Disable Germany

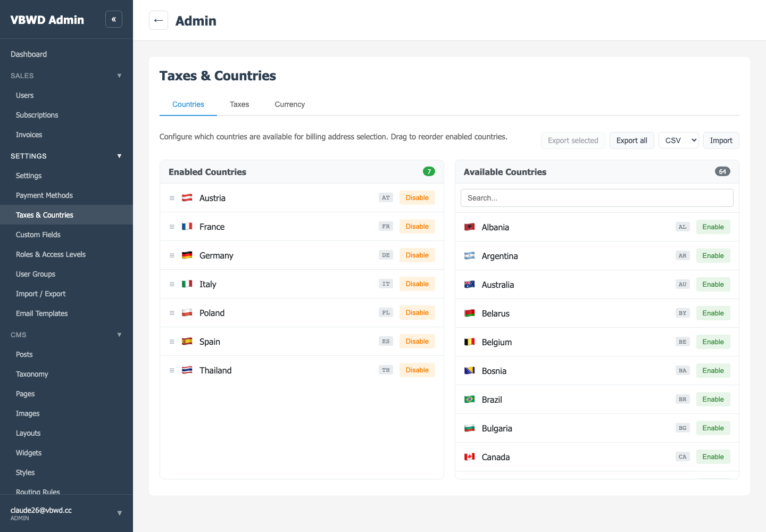pyautogui.click(x=417, y=255)
